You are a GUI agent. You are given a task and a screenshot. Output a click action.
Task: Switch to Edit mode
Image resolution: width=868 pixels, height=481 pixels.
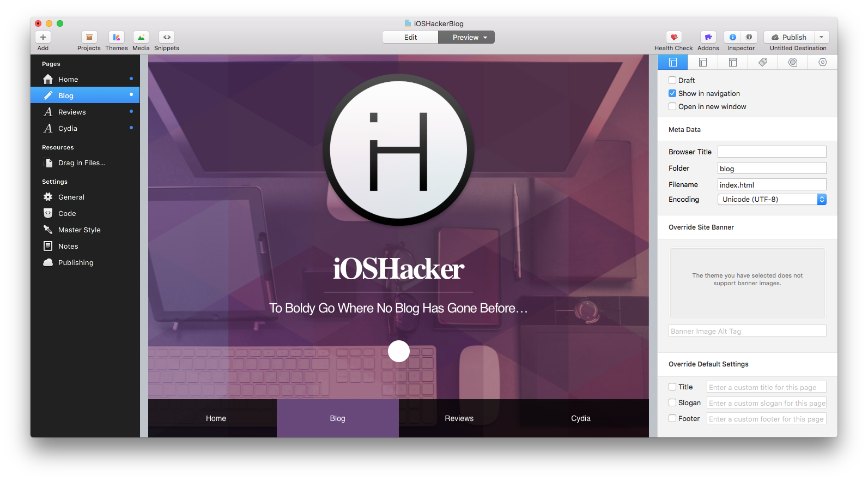410,37
